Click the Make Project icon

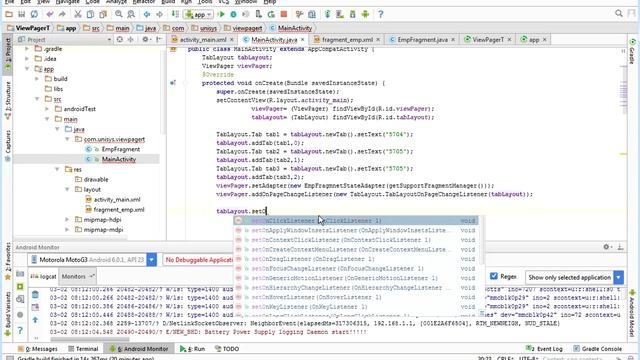coord(175,14)
